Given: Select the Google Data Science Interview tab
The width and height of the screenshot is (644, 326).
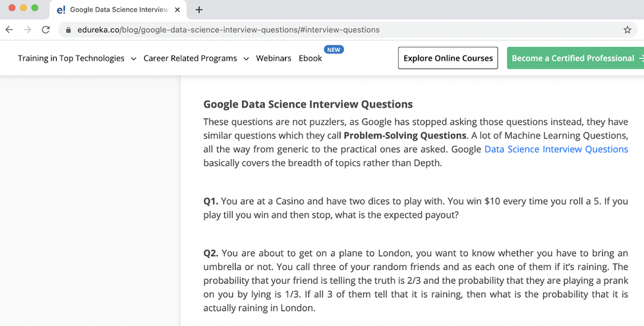Looking at the screenshot, I should click(119, 10).
